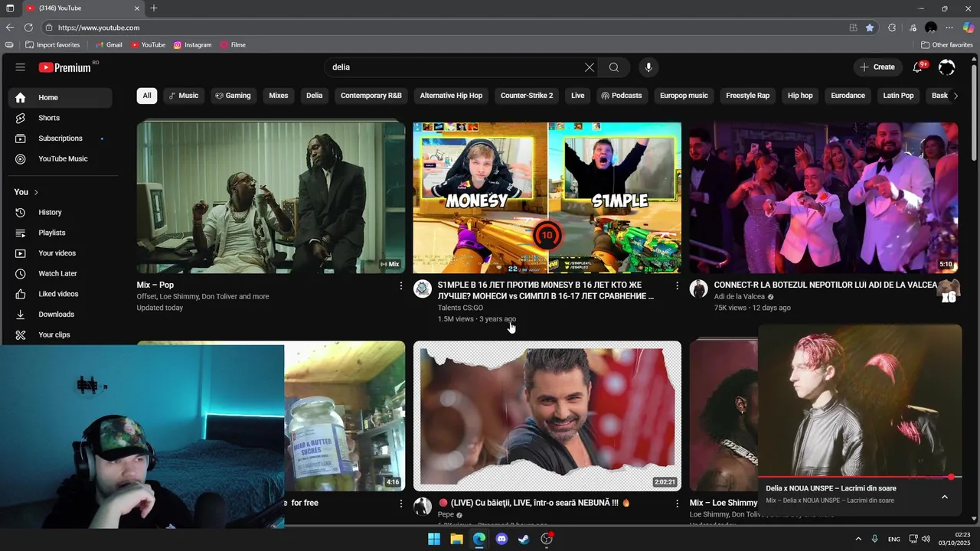Click the YouTube search input field
This screenshot has width=980, height=551.
[x=456, y=67]
